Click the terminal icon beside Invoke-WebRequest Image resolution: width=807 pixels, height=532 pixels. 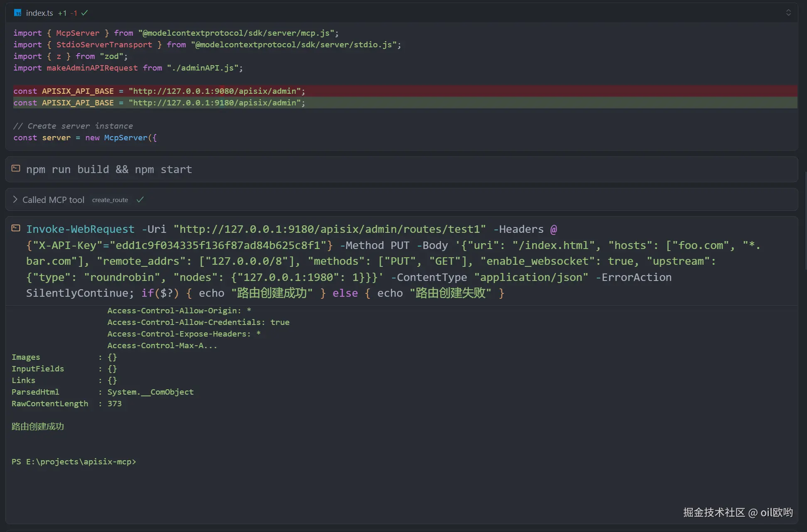point(16,228)
